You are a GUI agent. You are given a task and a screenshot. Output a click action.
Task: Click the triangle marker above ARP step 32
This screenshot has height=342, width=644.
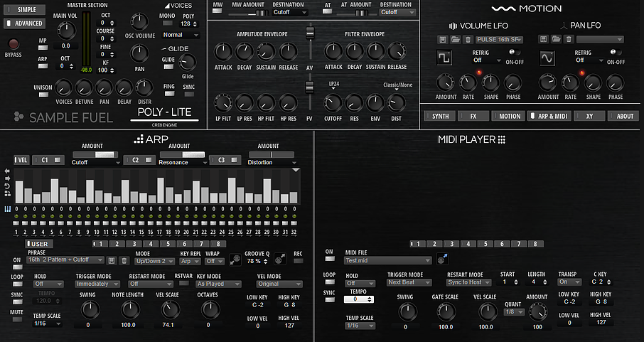coord(296,170)
